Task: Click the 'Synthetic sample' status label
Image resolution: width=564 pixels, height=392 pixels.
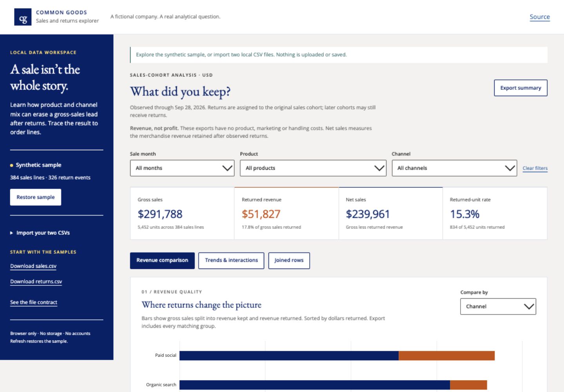Action: click(x=38, y=165)
